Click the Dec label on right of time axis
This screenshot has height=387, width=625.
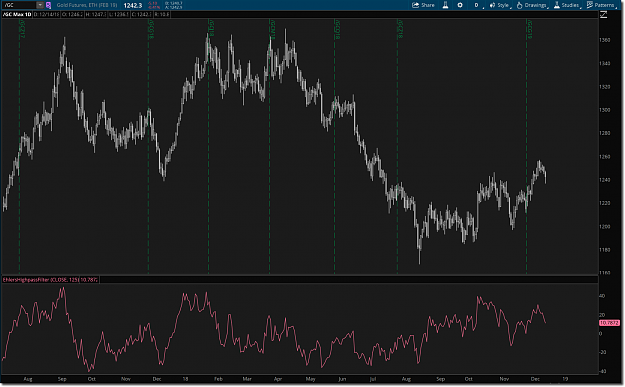tap(535, 379)
